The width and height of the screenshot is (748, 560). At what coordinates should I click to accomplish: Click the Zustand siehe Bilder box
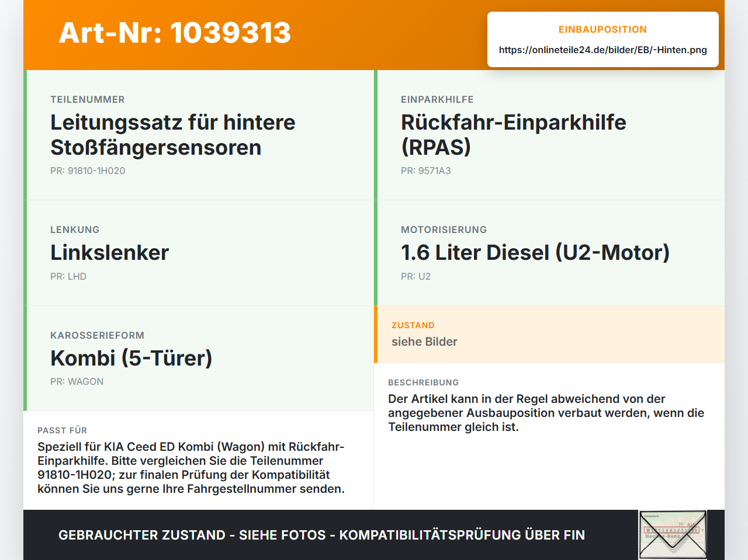tap(549, 334)
